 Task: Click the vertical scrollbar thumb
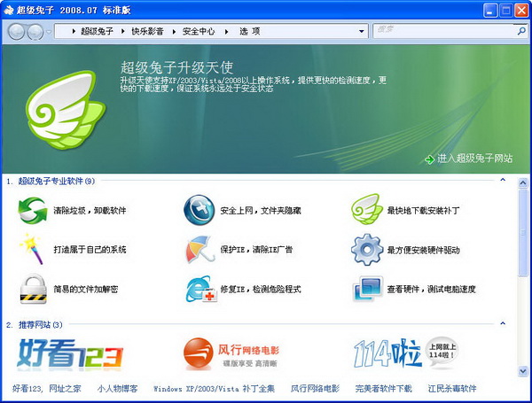click(523, 233)
